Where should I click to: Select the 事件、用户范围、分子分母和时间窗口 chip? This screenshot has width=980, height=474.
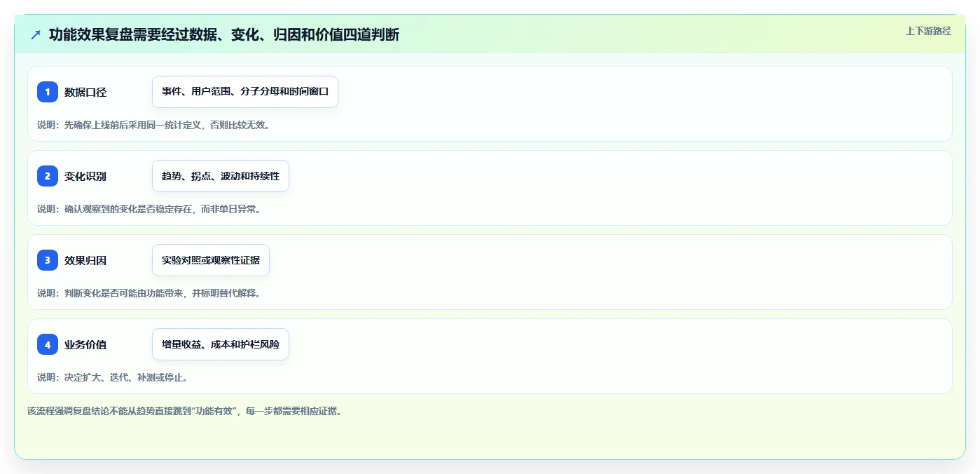(245, 92)
